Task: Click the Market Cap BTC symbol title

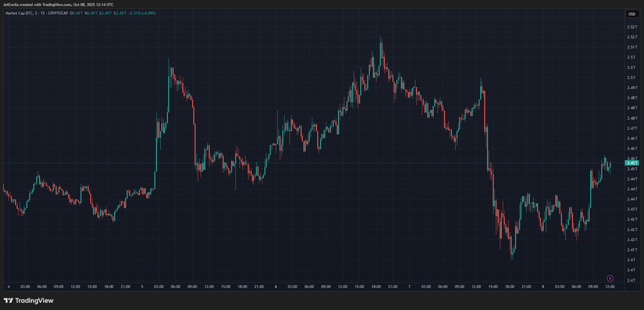Action: tap(19, 13)
